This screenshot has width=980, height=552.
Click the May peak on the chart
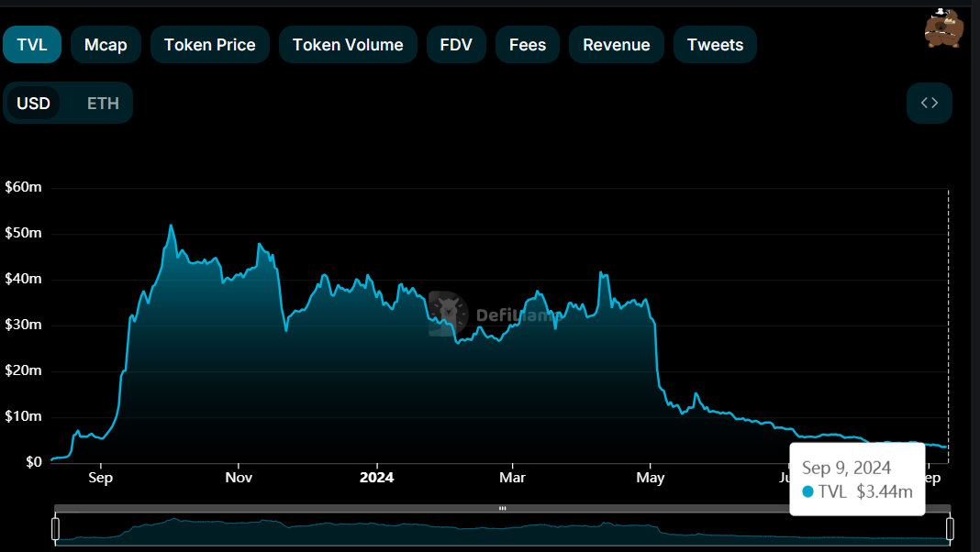coord(602,272)
